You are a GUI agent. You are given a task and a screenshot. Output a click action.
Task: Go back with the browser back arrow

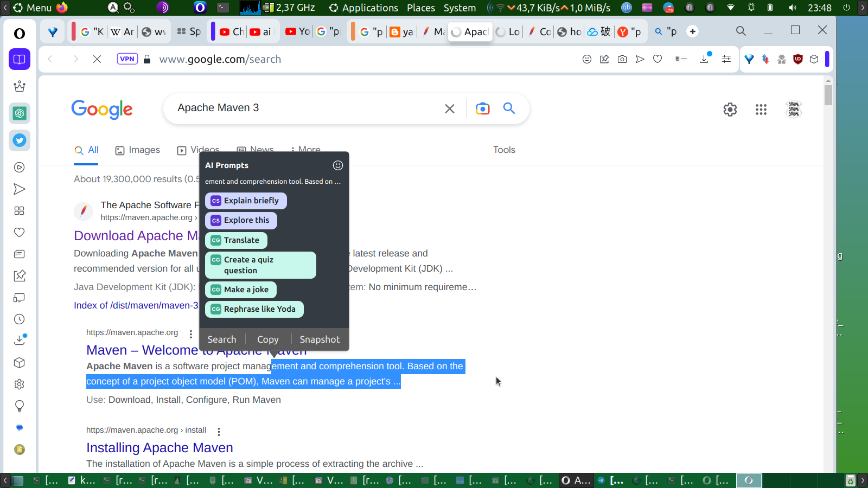point(50,59)
